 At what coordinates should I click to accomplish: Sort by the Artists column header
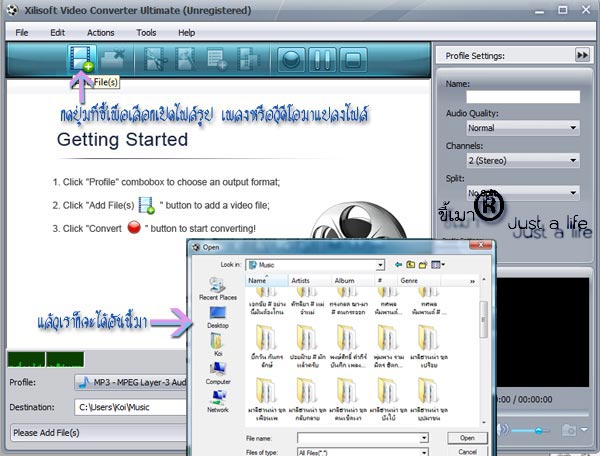coord(310,280)
